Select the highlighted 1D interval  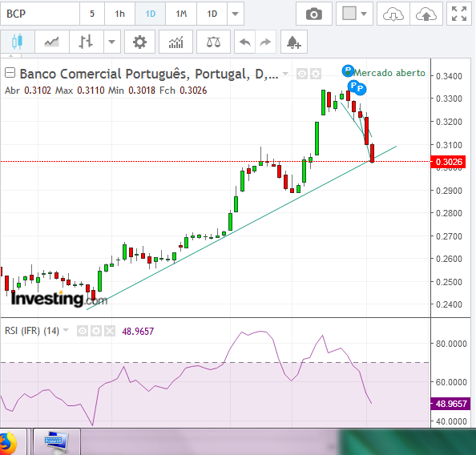pos(151,14)
